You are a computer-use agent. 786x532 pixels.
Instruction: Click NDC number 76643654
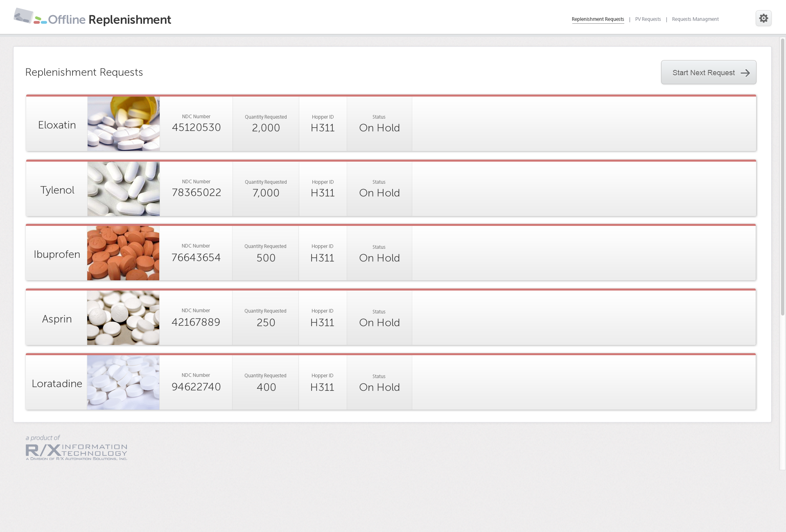pos(196,257)
